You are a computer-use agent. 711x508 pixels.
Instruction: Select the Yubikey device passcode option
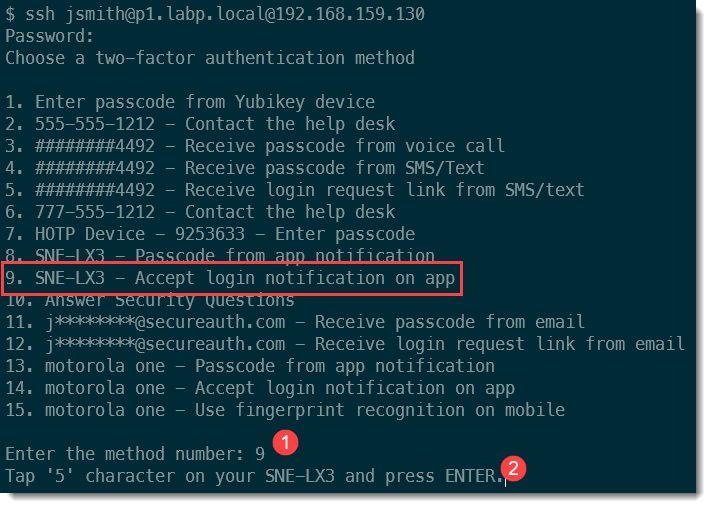coord(190,102)
